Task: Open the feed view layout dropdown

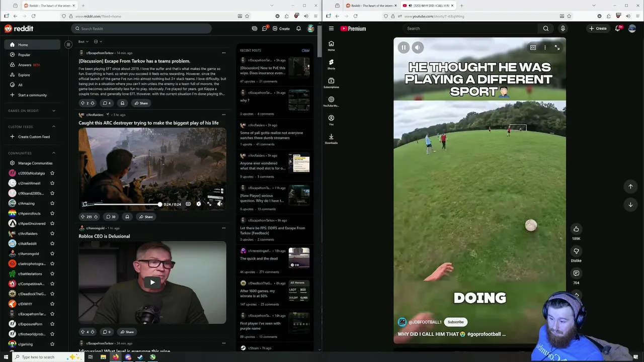Action: click(x=98, y=42)
